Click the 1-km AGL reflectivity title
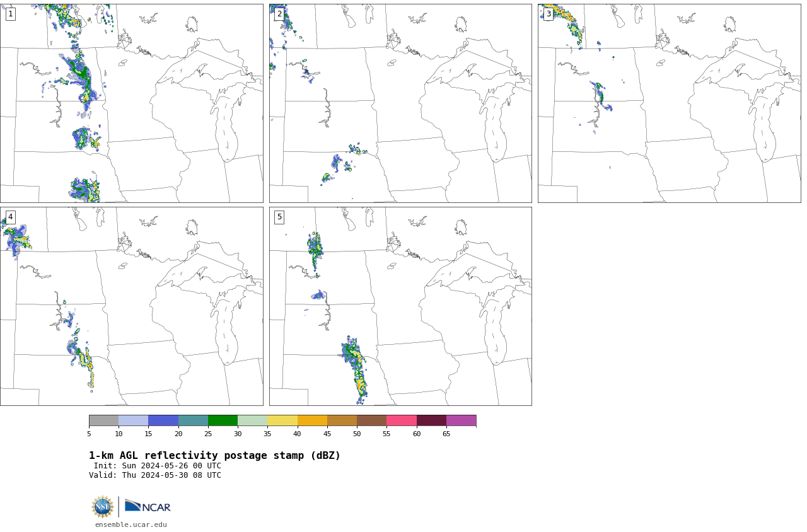 [214, 456]
